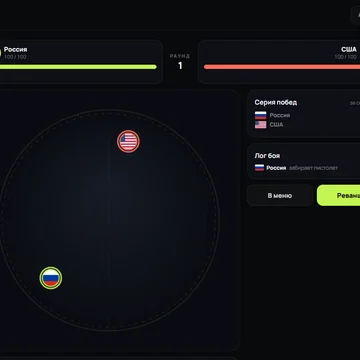
Task: Click the USA red health bar
Action: tap(282, 67)
